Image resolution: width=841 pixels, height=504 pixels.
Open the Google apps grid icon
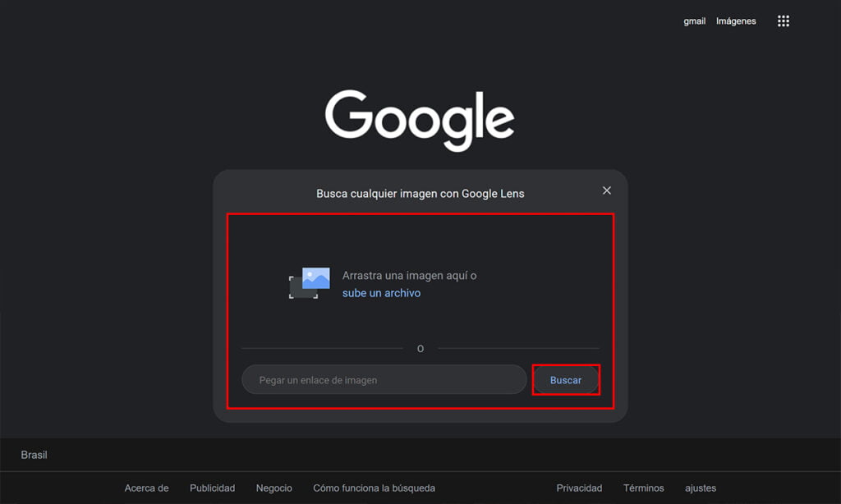[783, 21]
